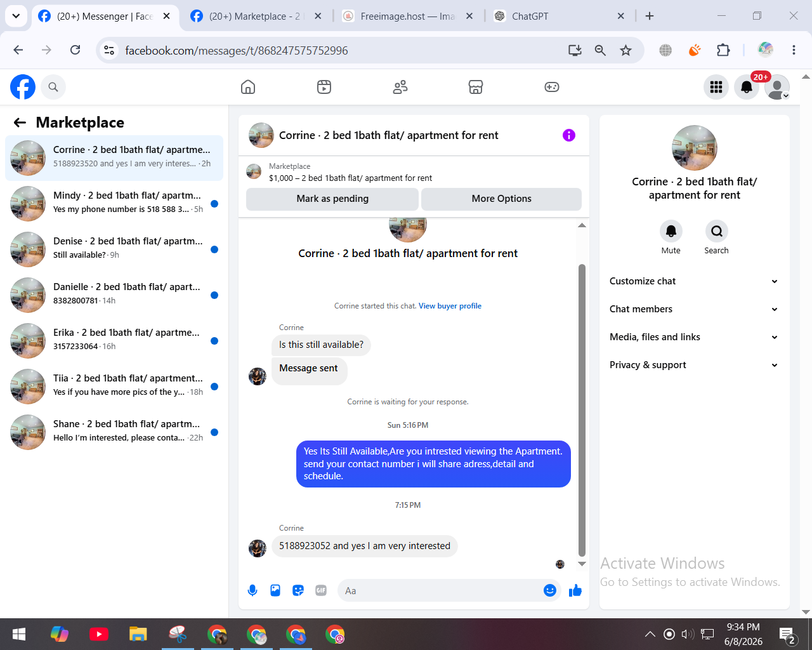The image size is (812, 650).
Task: Open File Explorer from the taskbar
Action: (x=138, y=634)
